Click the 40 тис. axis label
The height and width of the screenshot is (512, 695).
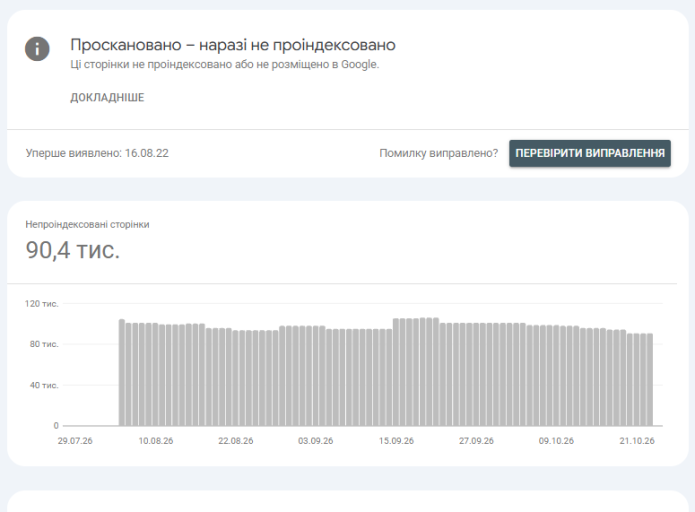[x=44, y=385]
